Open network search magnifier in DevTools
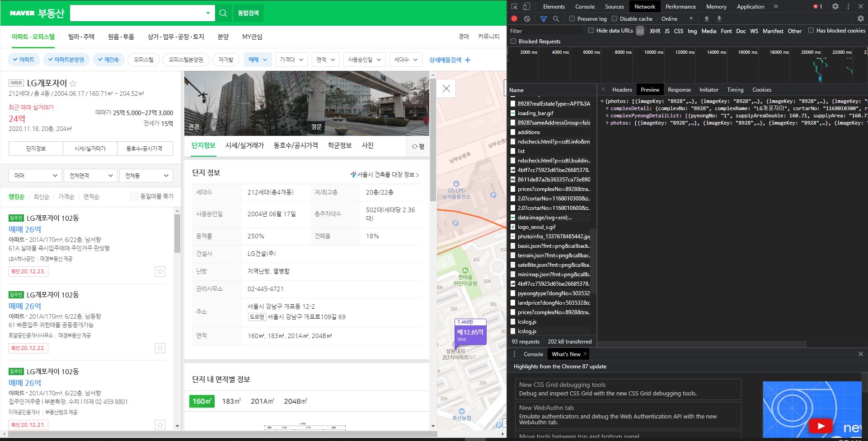This screenshot has height=441, width=868. point(556,19)
